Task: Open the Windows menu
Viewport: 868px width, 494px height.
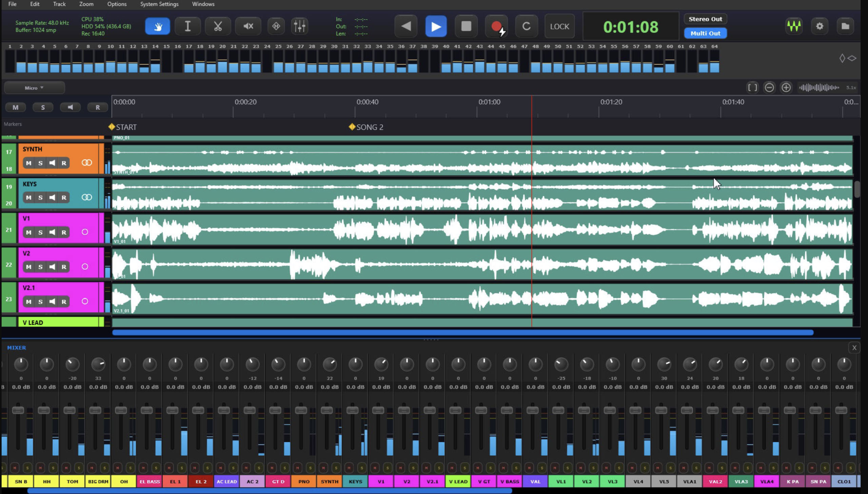Action: (x=203, y=4)
